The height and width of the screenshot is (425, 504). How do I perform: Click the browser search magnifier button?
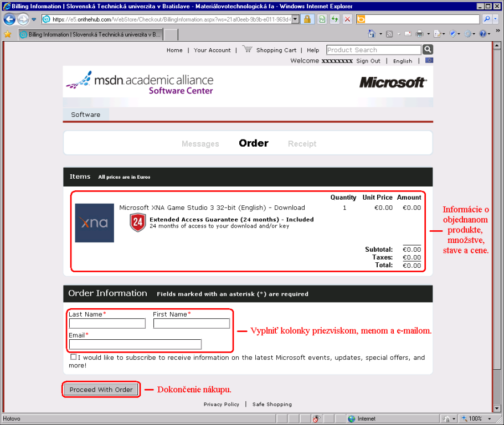[x=487, y=19]
